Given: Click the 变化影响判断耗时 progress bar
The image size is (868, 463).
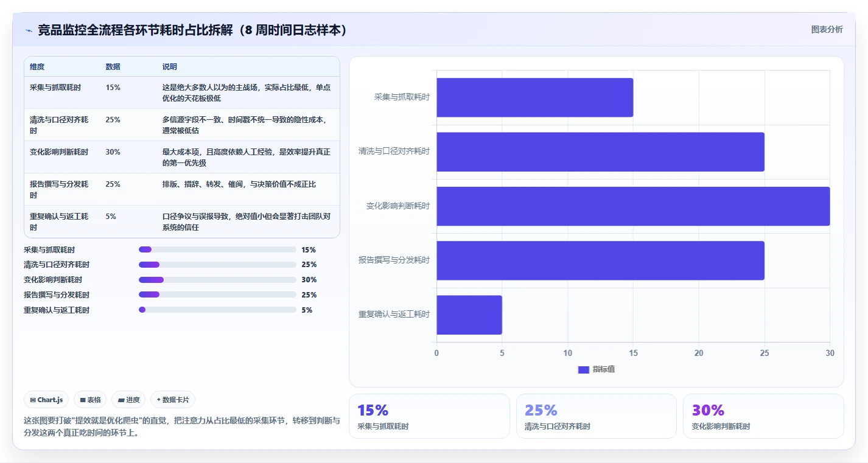Looking at the screenshot, I should (x=217, y=280).
